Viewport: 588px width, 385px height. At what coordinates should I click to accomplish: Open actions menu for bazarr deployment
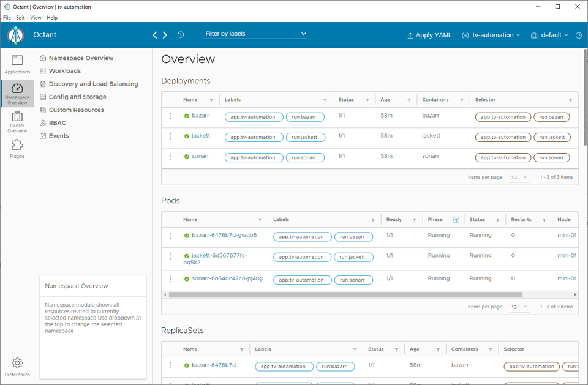[x=170, y=116]
